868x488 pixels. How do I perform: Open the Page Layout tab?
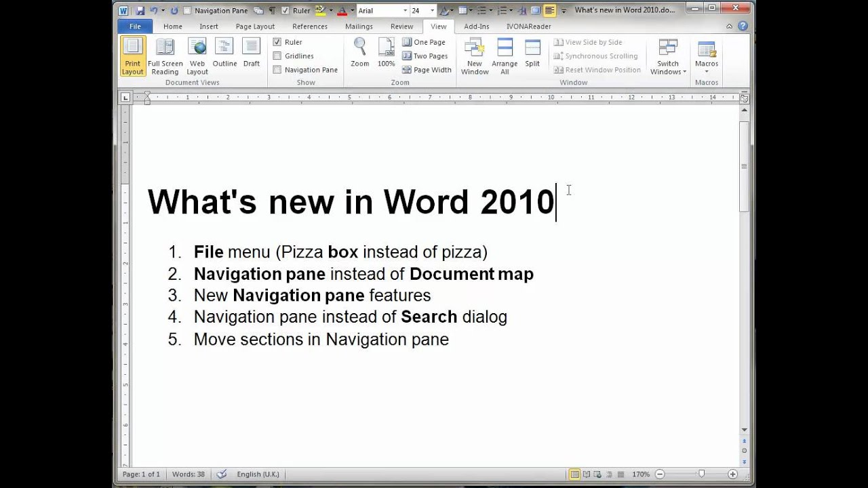tap(255, 26)
